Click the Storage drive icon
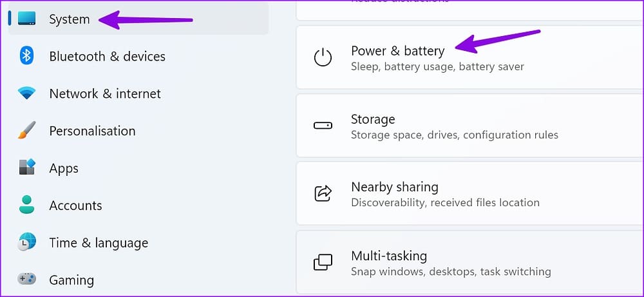 [x=323, y=126]
